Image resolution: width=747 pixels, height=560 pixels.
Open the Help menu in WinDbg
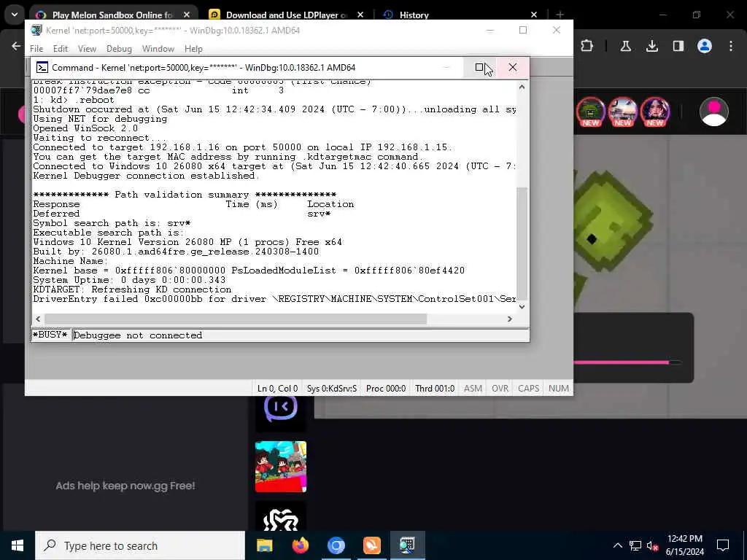click(193, 49)
